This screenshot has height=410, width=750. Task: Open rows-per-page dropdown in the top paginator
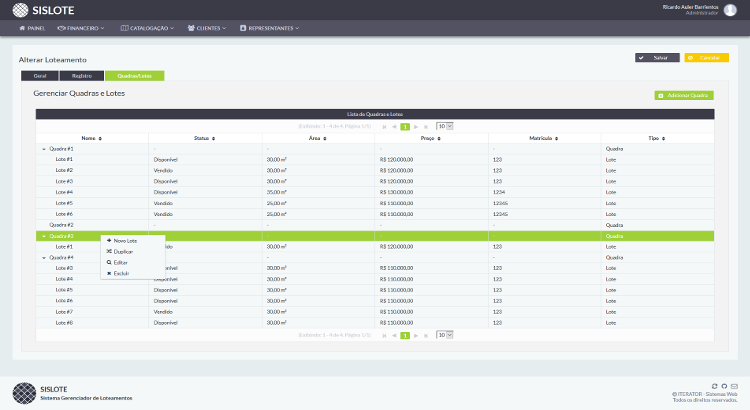pos(444,126)
